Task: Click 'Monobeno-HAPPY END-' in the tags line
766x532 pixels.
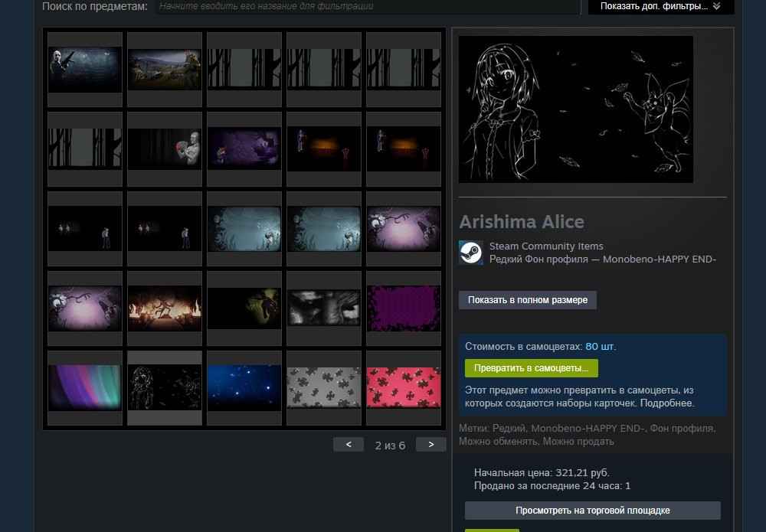Action: click(x=588, y=428)
